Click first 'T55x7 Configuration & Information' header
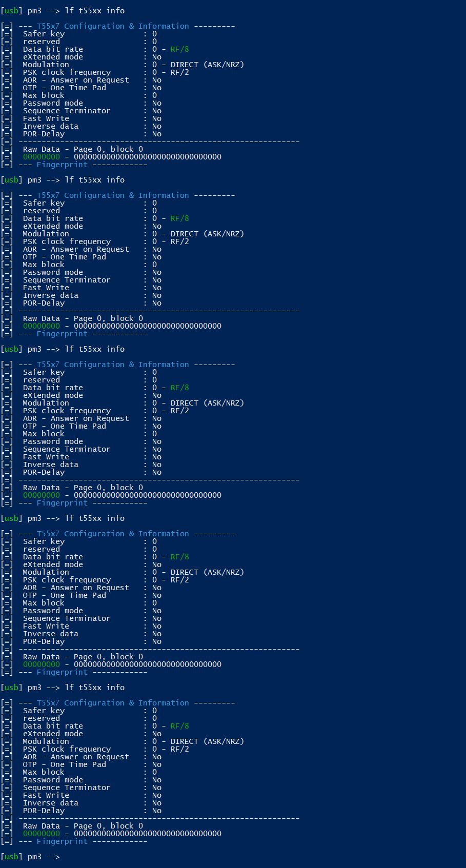The width and height of the screenshot is (466, 868). tap(113, 26)
